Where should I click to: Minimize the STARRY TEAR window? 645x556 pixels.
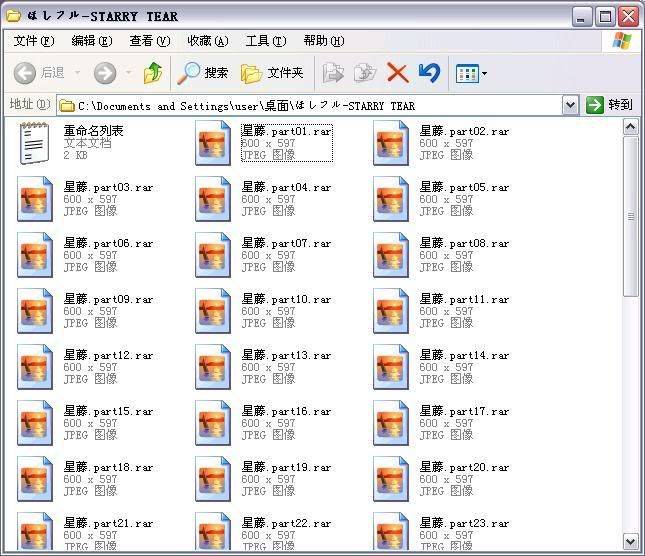point(582,17)
